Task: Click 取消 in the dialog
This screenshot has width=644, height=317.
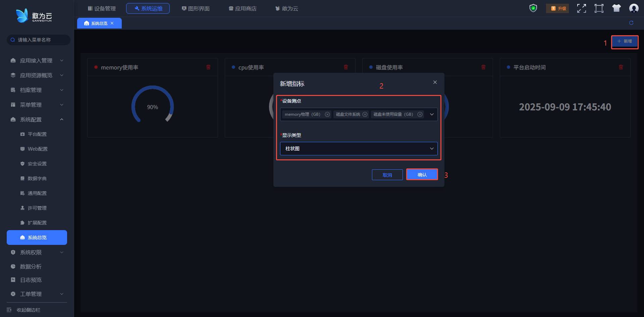Action: 387,175
